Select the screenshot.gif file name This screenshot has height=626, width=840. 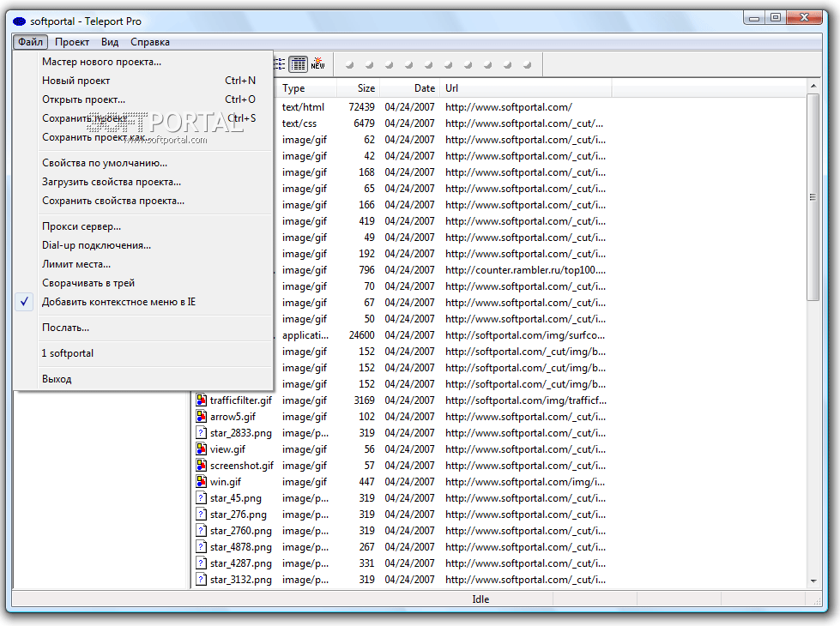(242, 466)
